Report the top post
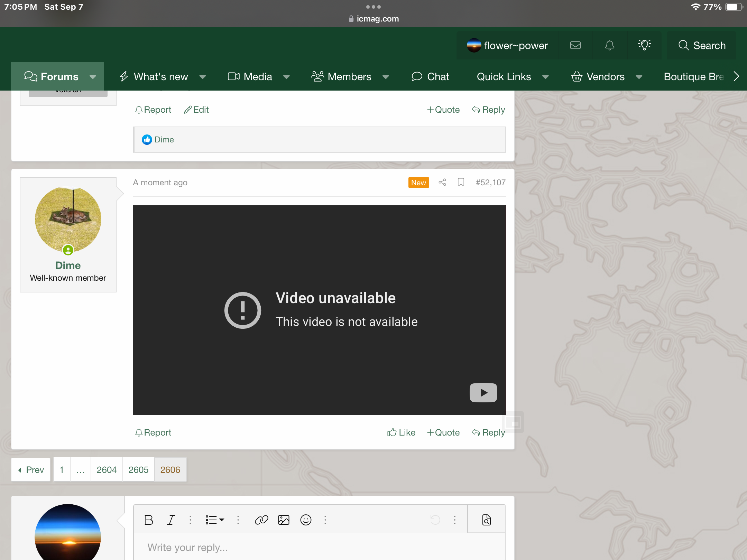Screen dimensions: 747x560 pos(153,110)
